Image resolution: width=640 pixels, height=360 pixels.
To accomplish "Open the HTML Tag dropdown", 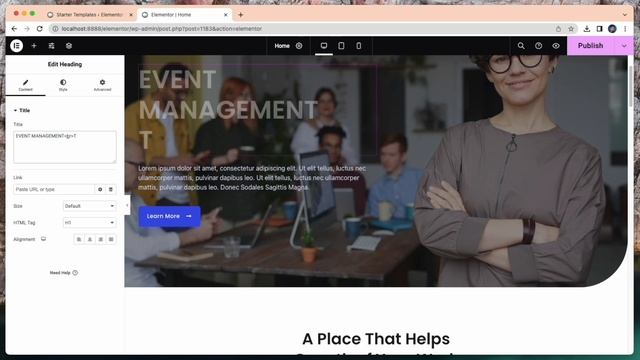I will [x=89, y=223].
